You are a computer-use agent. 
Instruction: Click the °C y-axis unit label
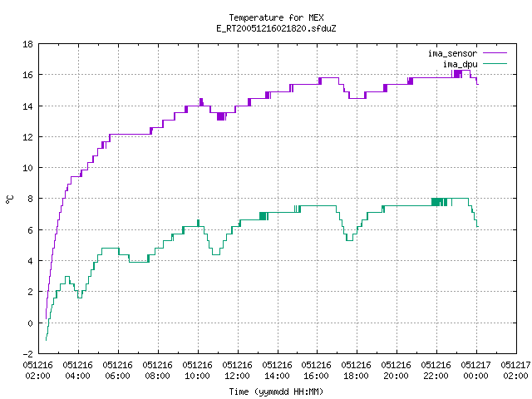pos(9,199)
